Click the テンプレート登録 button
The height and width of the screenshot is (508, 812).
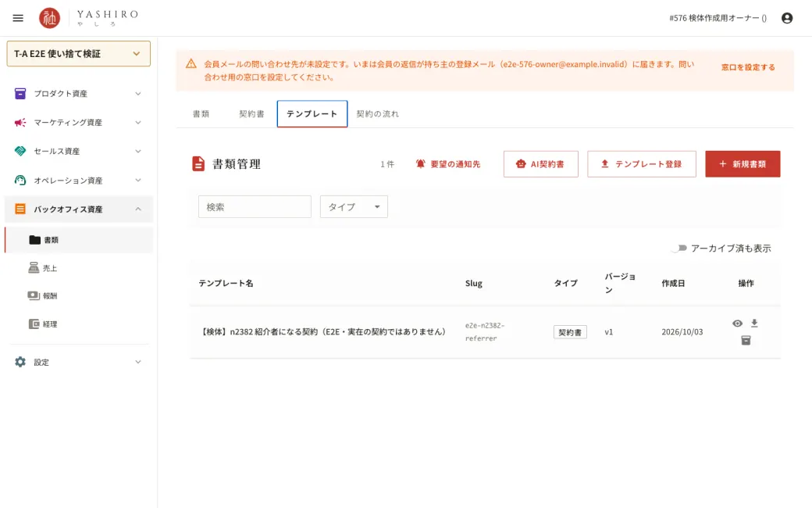[642, 164]
